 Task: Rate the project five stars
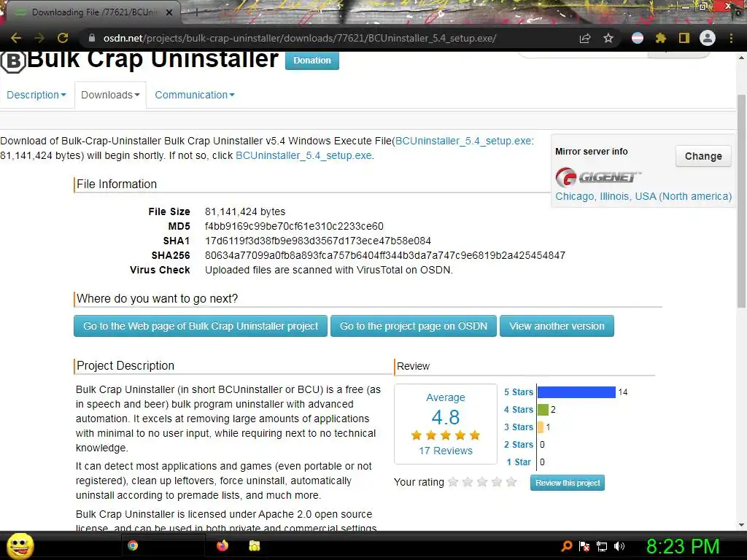point(511,482)
